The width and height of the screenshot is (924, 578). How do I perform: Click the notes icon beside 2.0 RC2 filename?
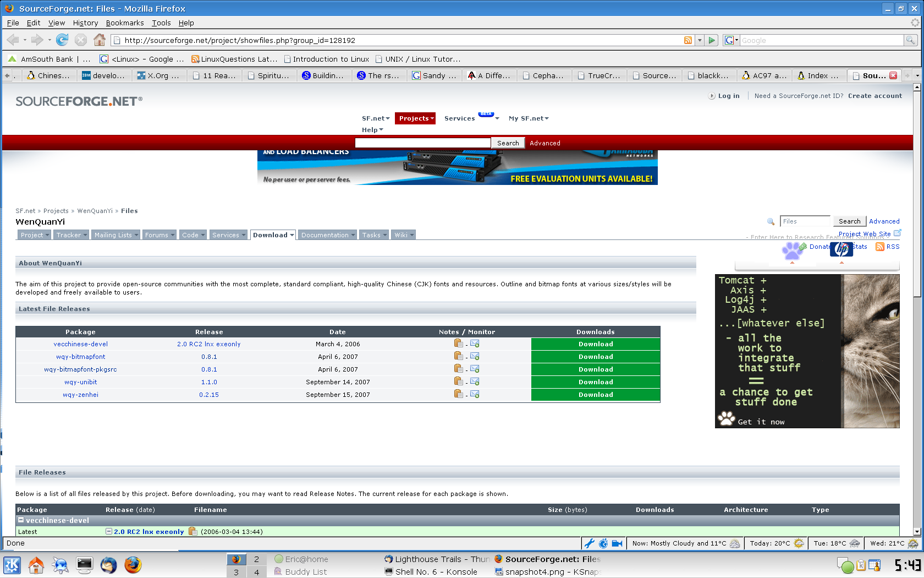[x=193, y=531]
